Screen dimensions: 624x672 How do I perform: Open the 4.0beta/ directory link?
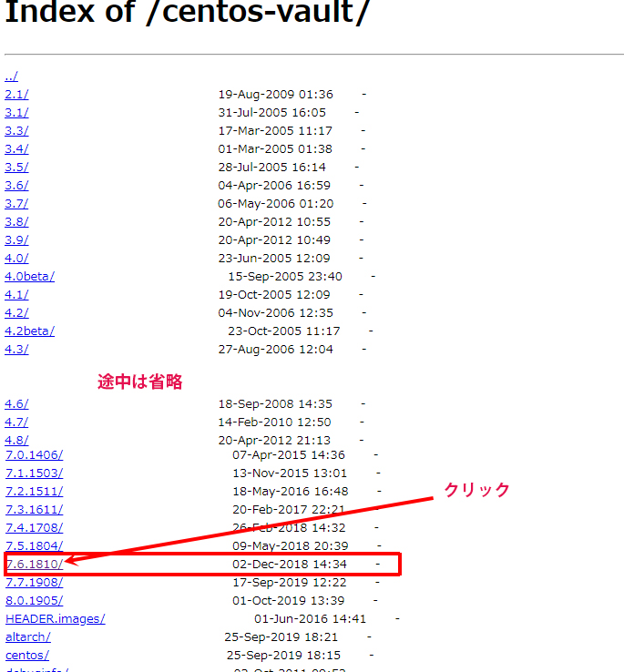point(29,277)
